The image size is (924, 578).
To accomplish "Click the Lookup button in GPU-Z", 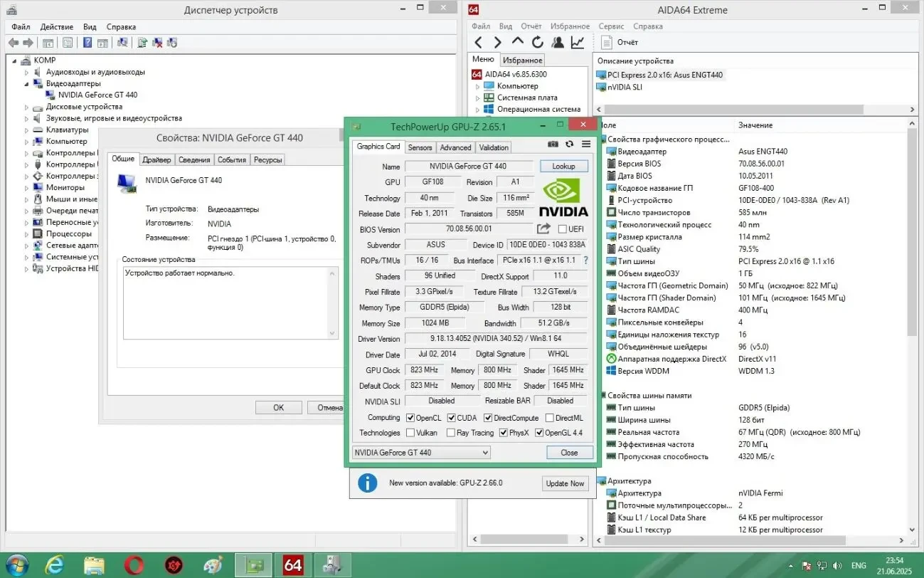I will pyautogui.click(x=563, y=167).
